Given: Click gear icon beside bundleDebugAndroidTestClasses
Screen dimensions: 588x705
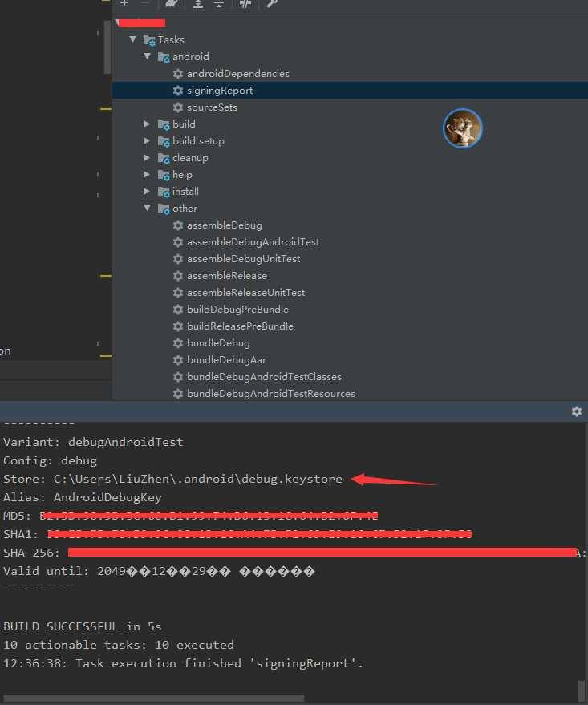Looking at the screenshot, I should pos(178,377).
